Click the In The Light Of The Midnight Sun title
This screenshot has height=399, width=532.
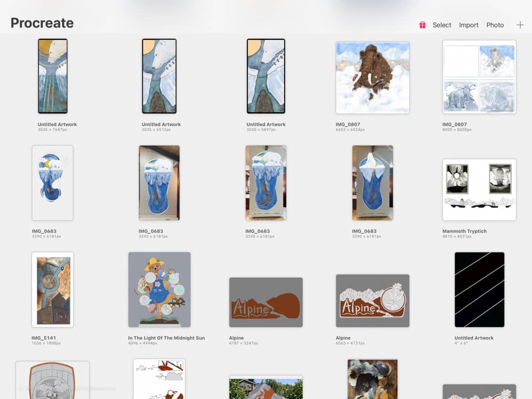[x=167, y=338]
